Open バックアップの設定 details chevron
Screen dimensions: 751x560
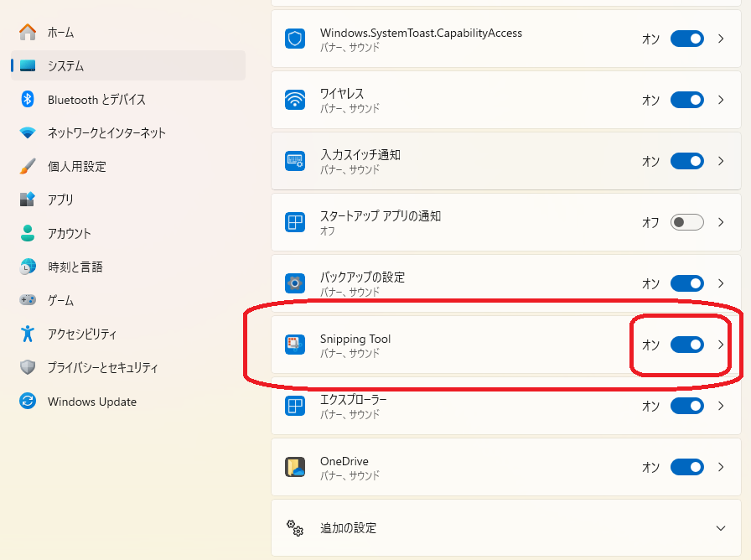tap(721, 283)
